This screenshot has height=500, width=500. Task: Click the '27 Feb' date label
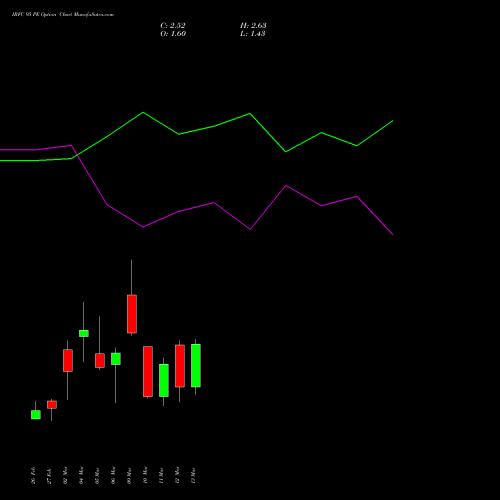point(49,476)
